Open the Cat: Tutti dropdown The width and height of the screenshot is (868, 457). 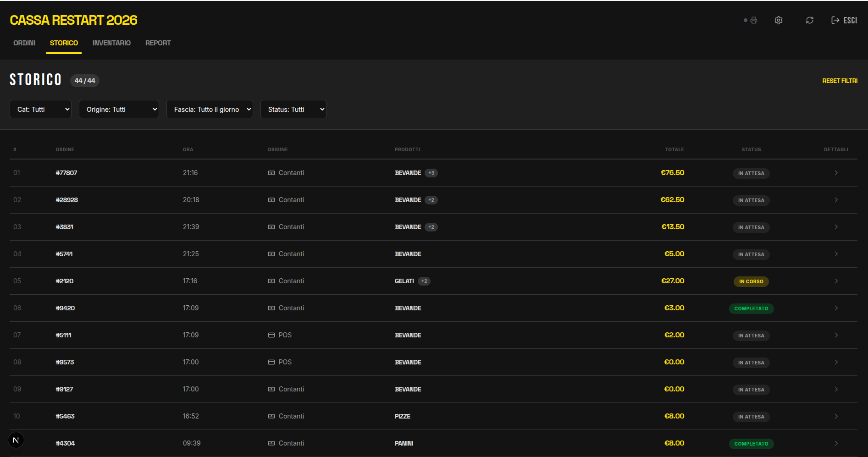click(x=40, y=109)
